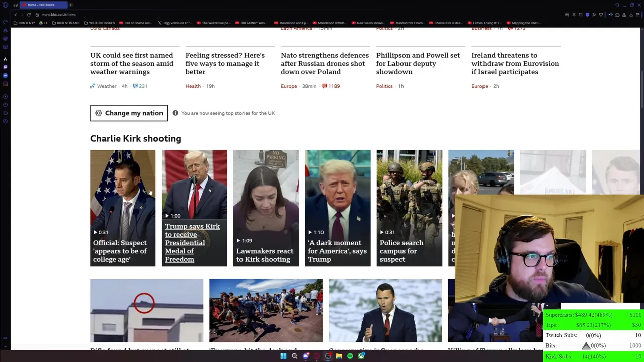644x362 pixels.
Task: Open Nato strengthens defences article
Action: (x=325, y=63)
